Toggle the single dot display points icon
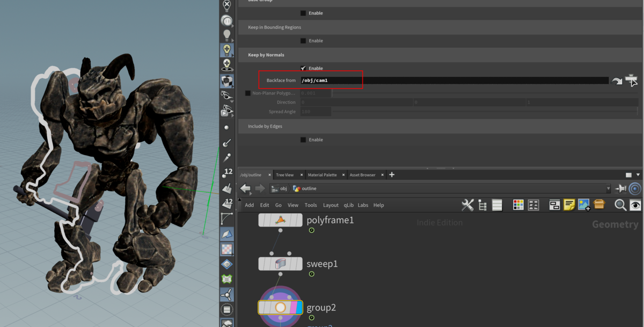Screen dimensions: 644x327 pos(226,128)
